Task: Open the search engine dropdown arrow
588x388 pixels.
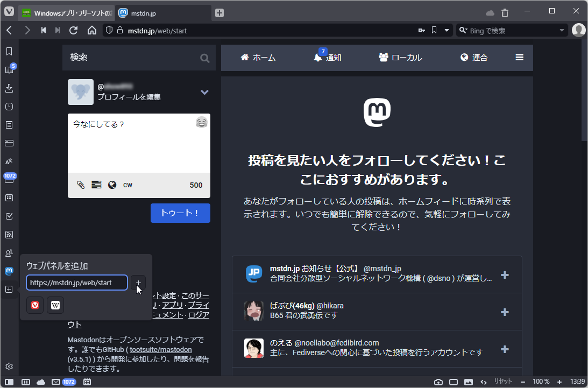Action: pyautogui.click(x=562, y=30)
